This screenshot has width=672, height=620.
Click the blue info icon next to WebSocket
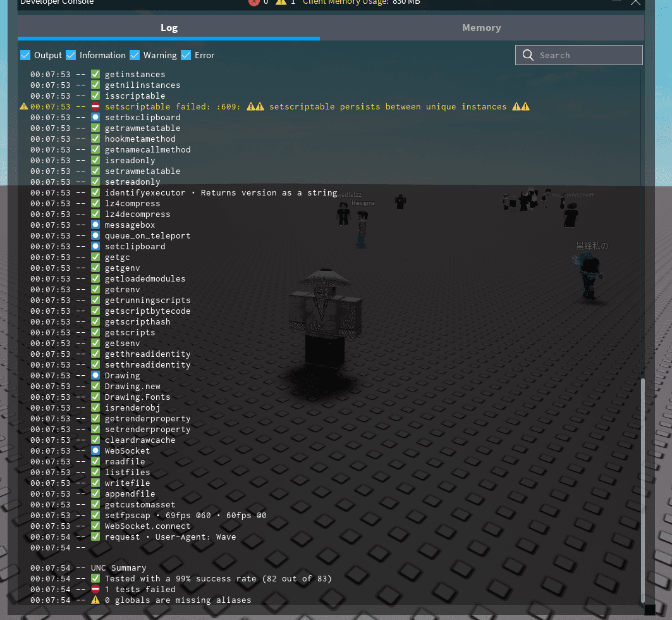coord(95,450)
